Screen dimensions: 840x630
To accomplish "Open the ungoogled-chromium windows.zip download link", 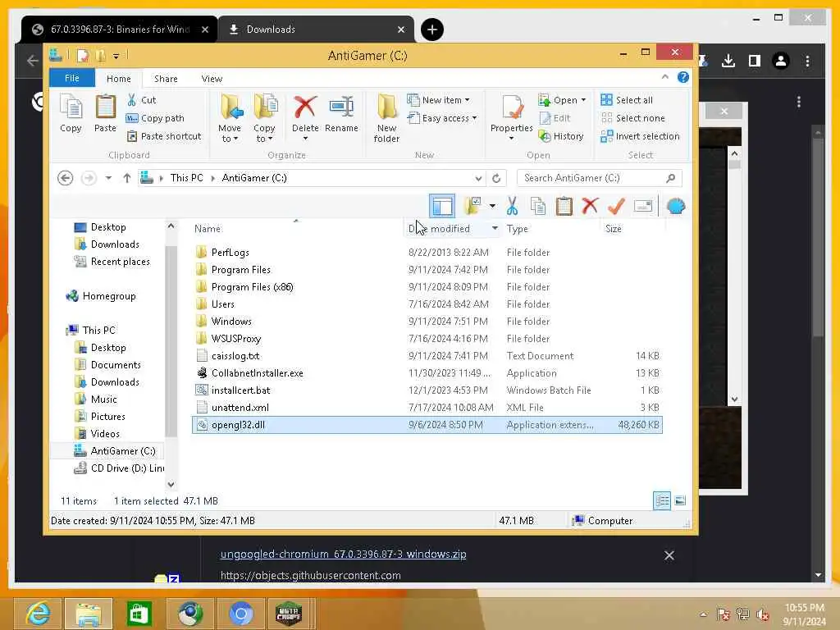I will [x=344, y=555].
